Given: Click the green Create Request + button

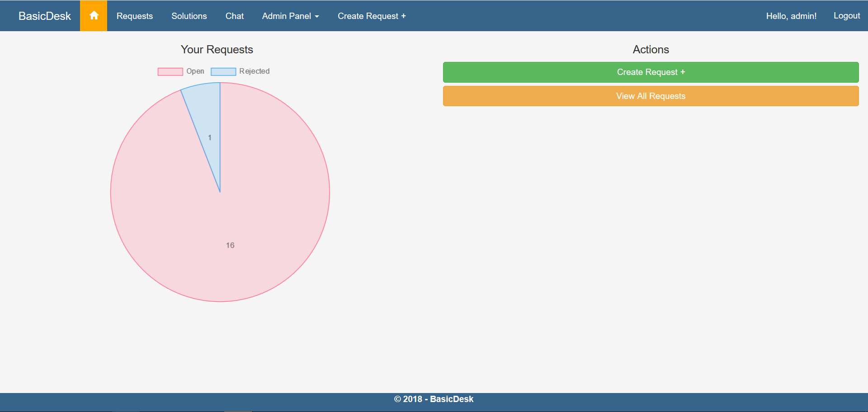Looking at the screenshot, I should [x=651, y=72].
